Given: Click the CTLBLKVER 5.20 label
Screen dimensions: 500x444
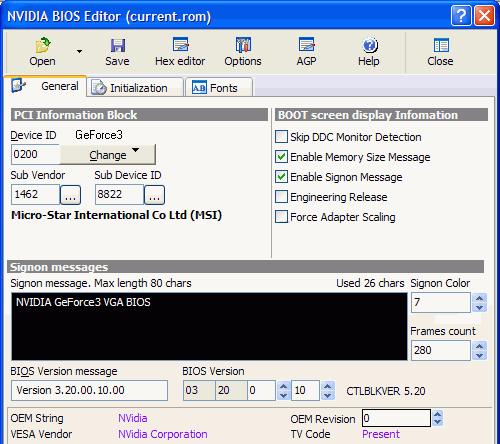Looking at the screenshot, I should 386,391.
